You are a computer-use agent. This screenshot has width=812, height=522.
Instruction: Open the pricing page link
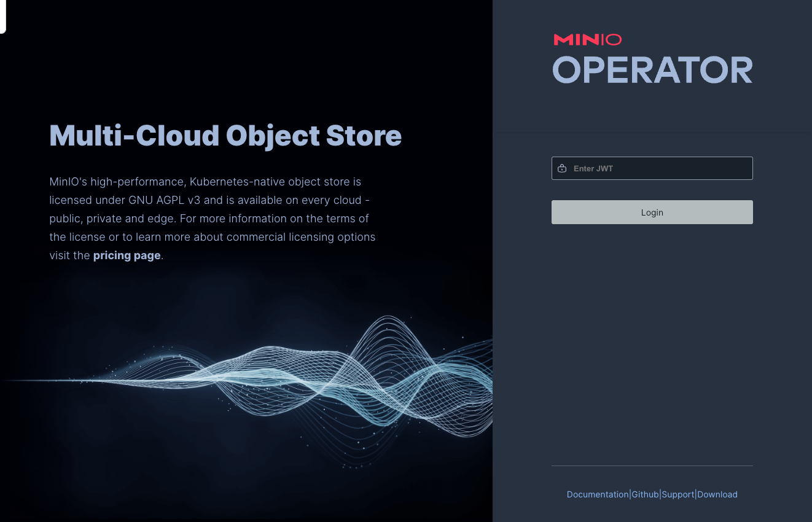pos(127,255)
